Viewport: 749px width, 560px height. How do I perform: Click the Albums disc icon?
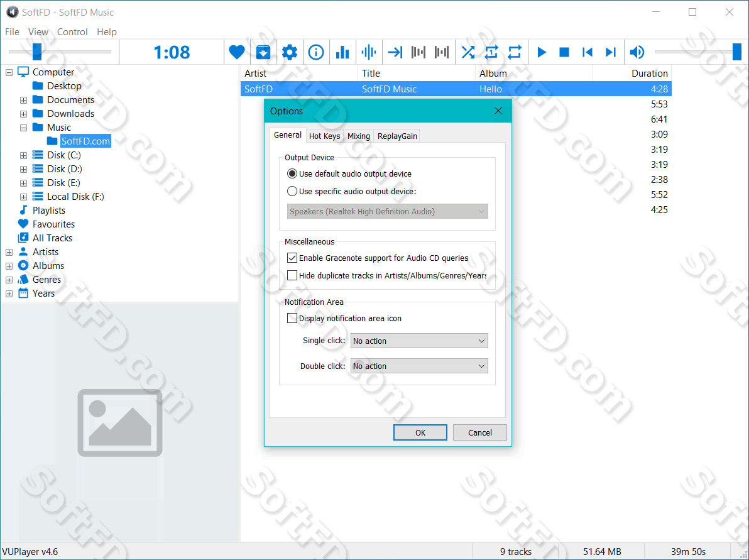(23, 265)
